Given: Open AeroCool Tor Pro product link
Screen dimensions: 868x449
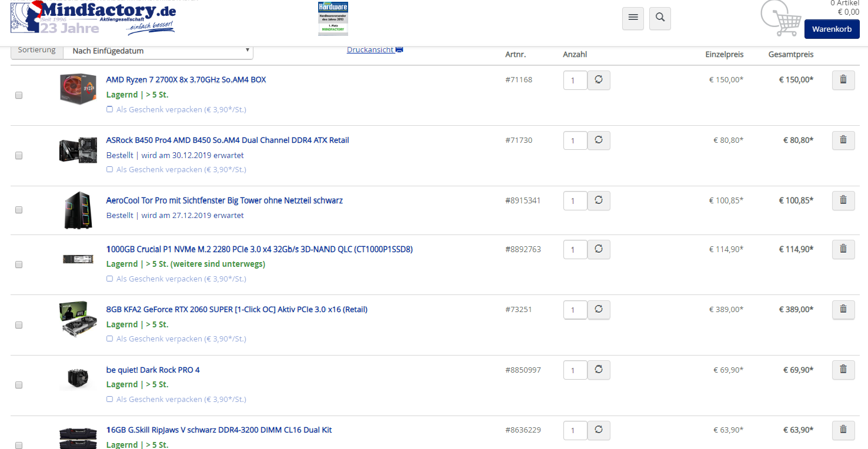Looking at the screenshot, I should tap(225, 201).
